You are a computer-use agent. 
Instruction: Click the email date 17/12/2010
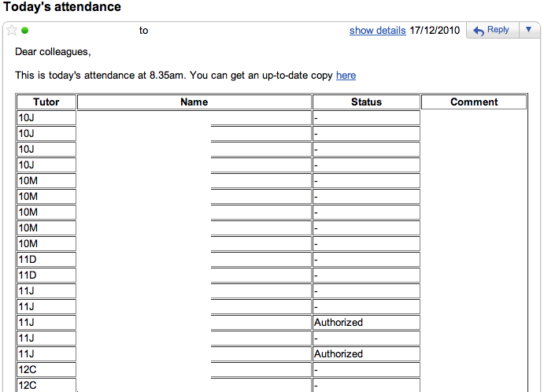coord(435,30)
